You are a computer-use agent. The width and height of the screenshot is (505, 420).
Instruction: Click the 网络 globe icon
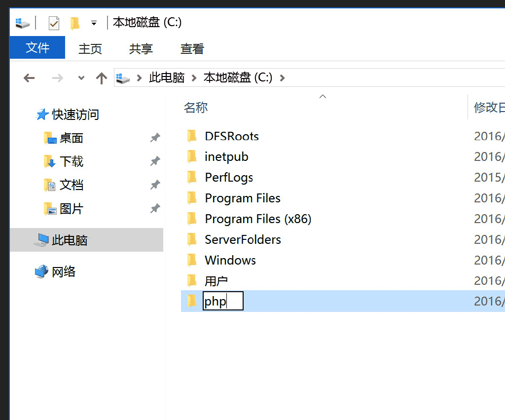click(x=41, y=272)
